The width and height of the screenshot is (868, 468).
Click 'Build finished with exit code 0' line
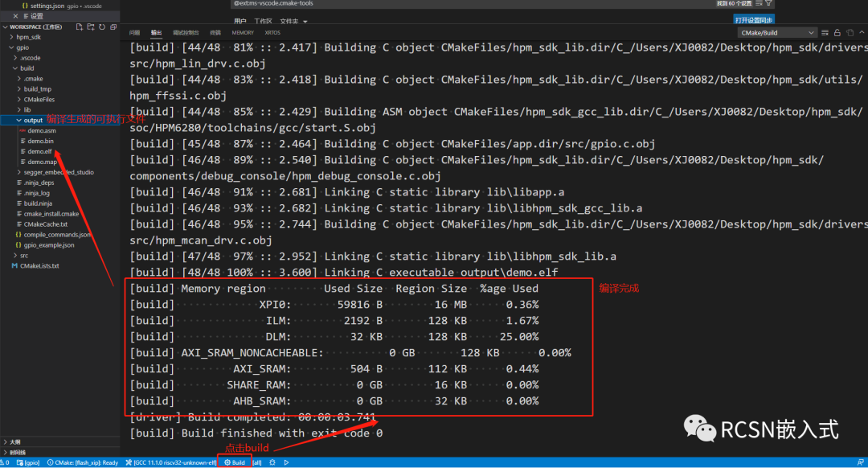click(282, 433)
